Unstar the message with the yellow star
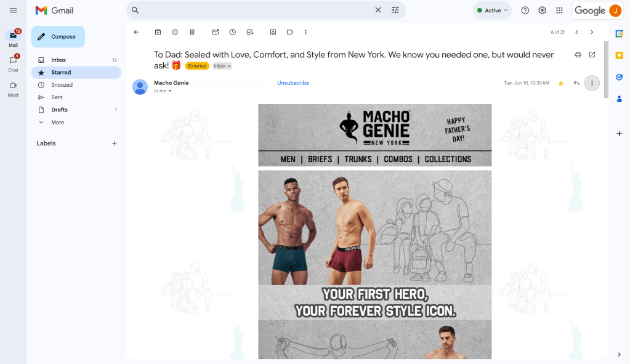The image size is (630, 364). [x=561, y=83]
